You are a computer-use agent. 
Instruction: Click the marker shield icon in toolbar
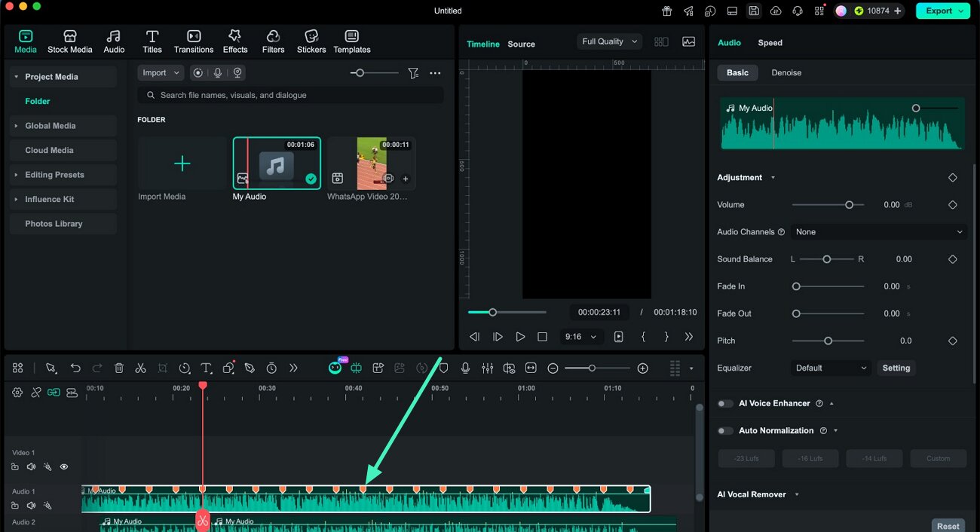pyautogui.click(x=443, y=368)
